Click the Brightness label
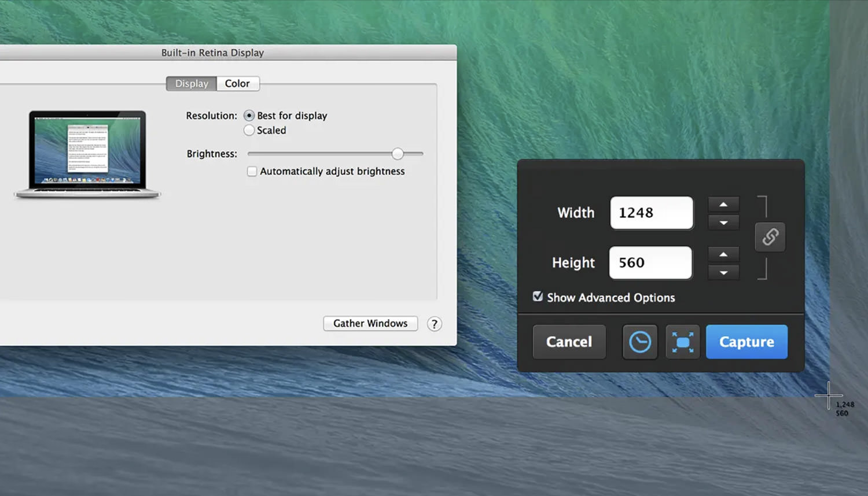 [212, 154]
